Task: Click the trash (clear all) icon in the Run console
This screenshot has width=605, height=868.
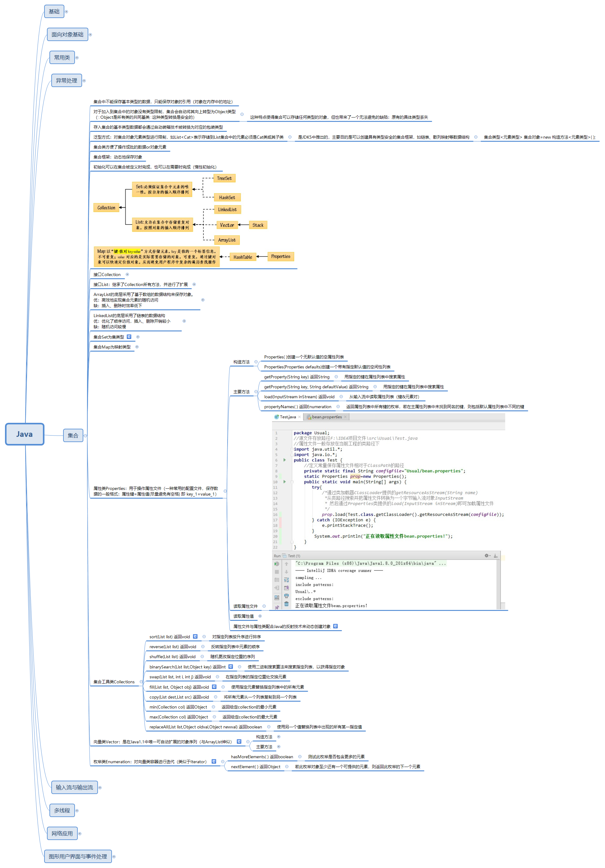Action: point(286,604)
